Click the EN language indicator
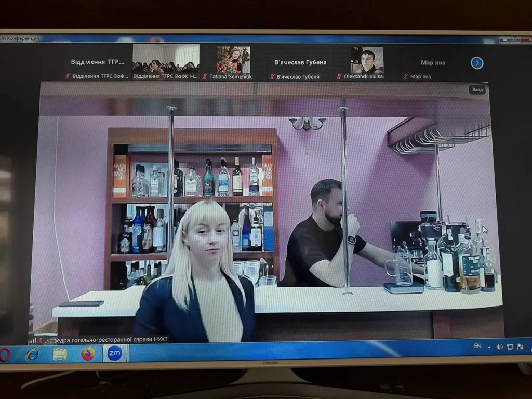Viewport: 532px width, 399px height. point(477,346)
